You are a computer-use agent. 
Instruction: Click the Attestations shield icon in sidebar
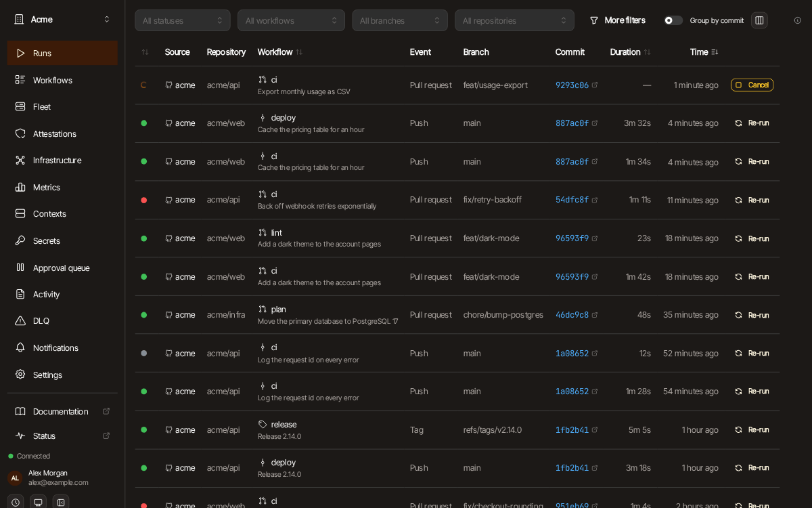coord(20,133)
